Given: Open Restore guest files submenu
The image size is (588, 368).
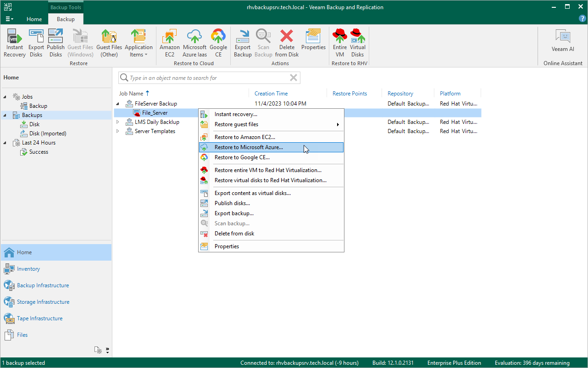Looking at the screenshot, I should point(271,124).
